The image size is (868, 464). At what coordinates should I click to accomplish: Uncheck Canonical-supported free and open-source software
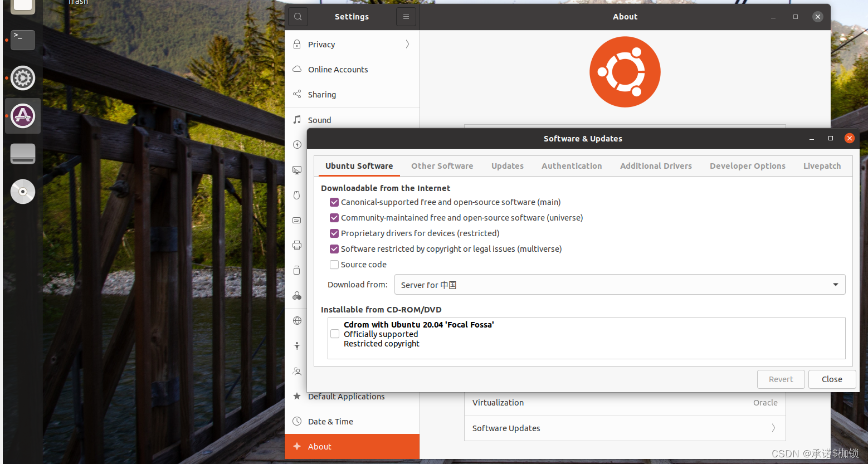coord(334,202)
